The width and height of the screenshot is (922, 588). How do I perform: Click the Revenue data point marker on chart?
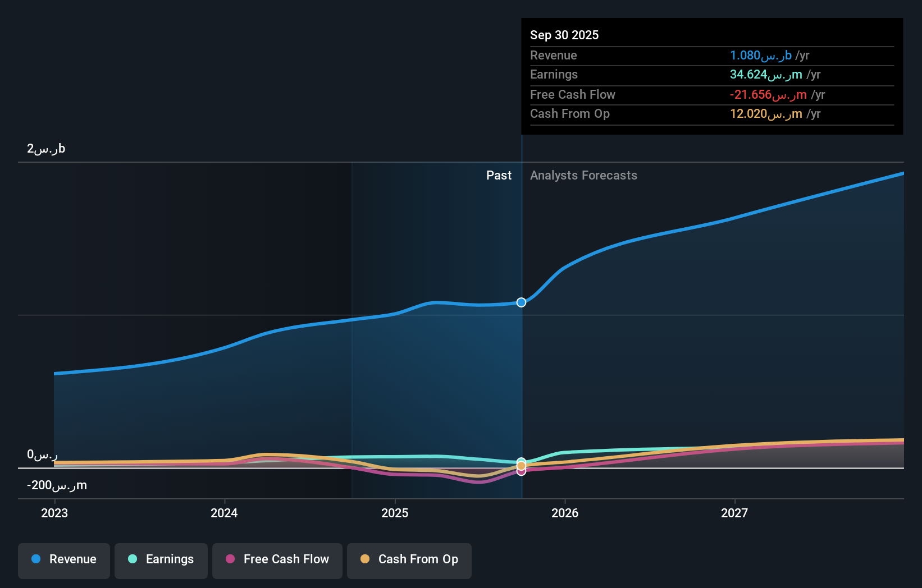[x=521, y=302]
